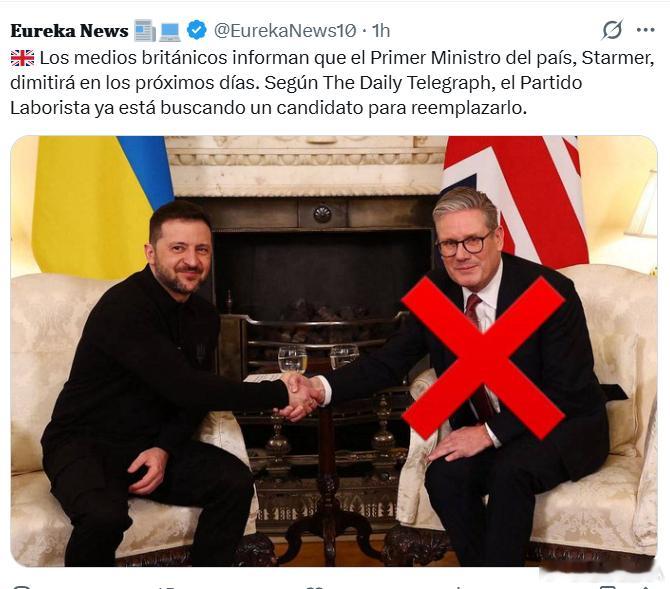Open the attached handshake photo

pos(334,351)
